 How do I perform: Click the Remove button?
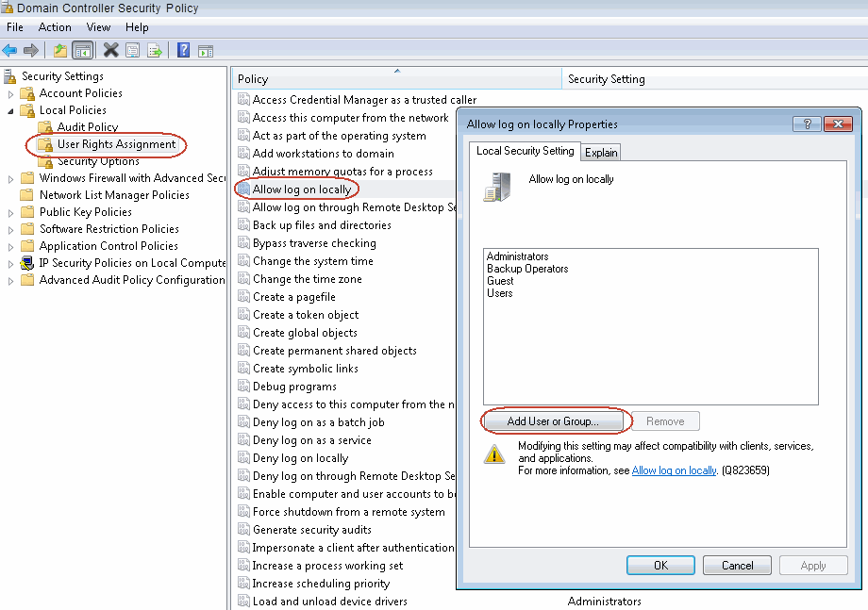[x=665, y=421]
